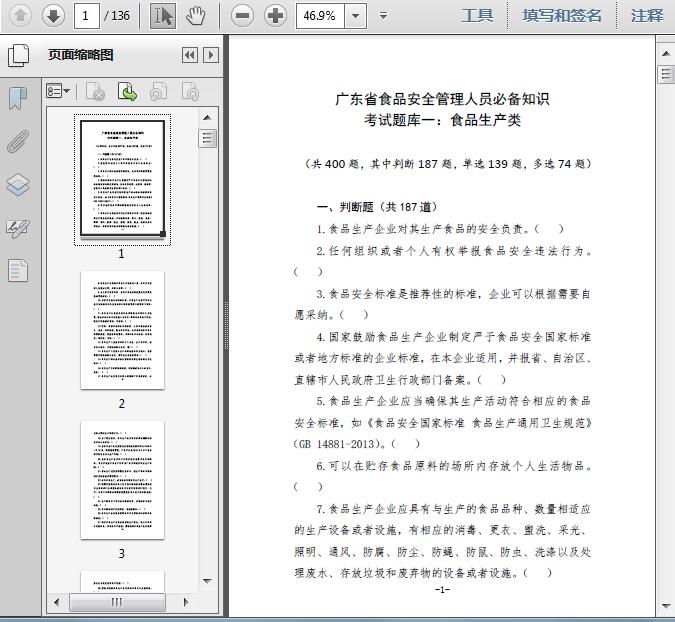Open the Bookmarks panel in the sidebar
Screen dimensions: 675x622
coord(18,98)
